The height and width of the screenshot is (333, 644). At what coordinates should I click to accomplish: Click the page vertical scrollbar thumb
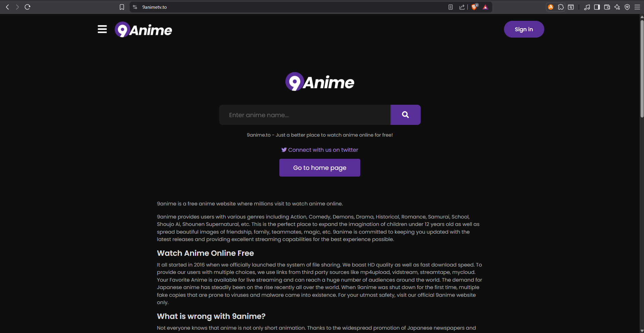642,69
